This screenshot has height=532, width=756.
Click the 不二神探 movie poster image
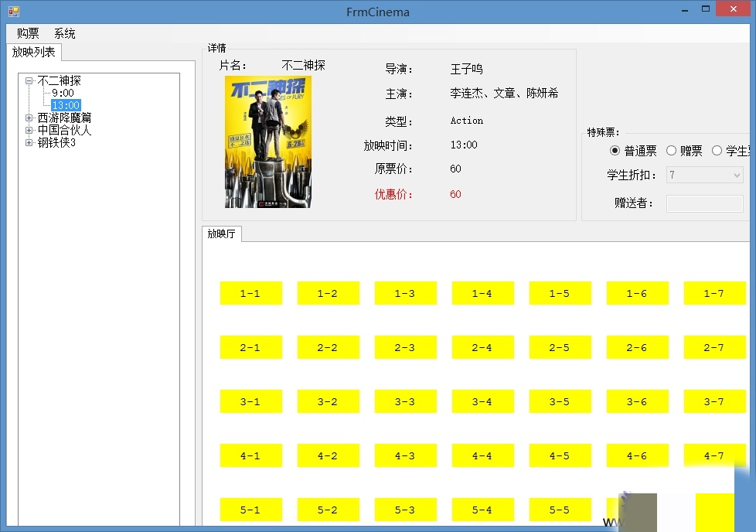pyautogui.click(x=267, y=142)
